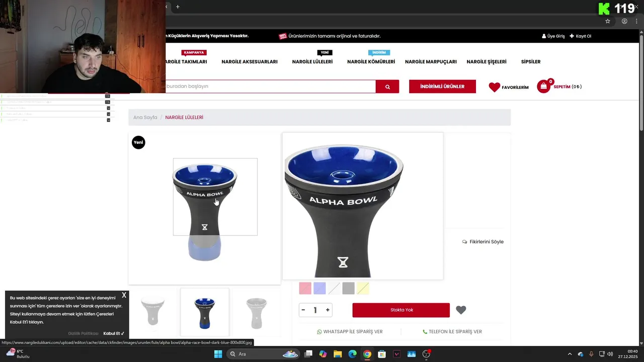644x362 pixels.
Task: Open the weather widget showing 6°C
Action: pyautogui.click(x=17, y=354)
